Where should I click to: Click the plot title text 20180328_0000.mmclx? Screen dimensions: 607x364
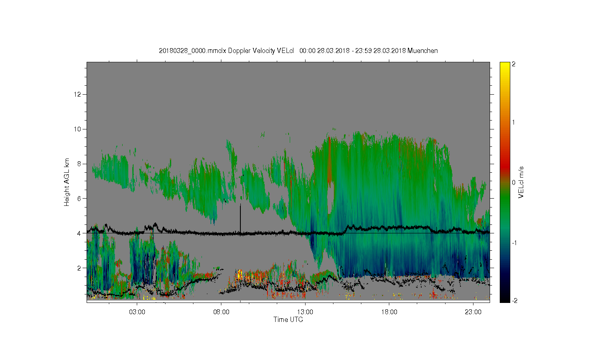coord(193,51)
